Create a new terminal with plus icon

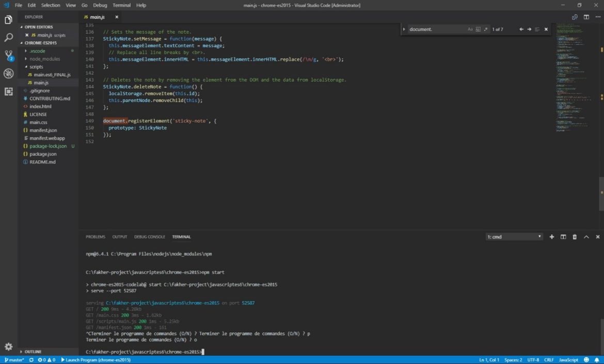pos(551,237)
